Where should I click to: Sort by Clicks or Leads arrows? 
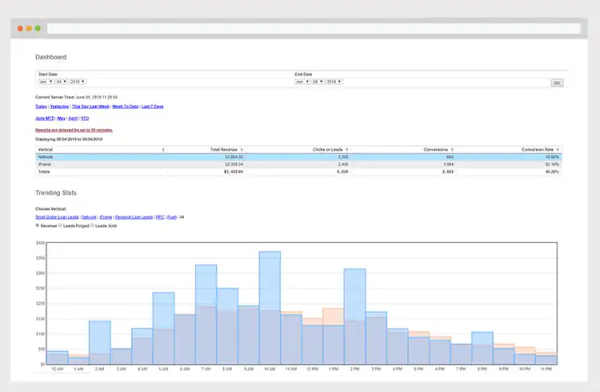(x=347, y=150)
